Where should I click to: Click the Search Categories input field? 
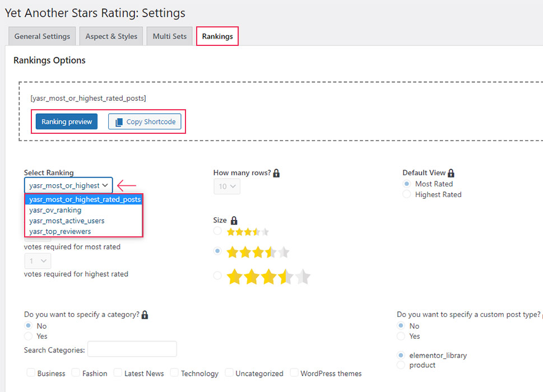click(132, 349)
